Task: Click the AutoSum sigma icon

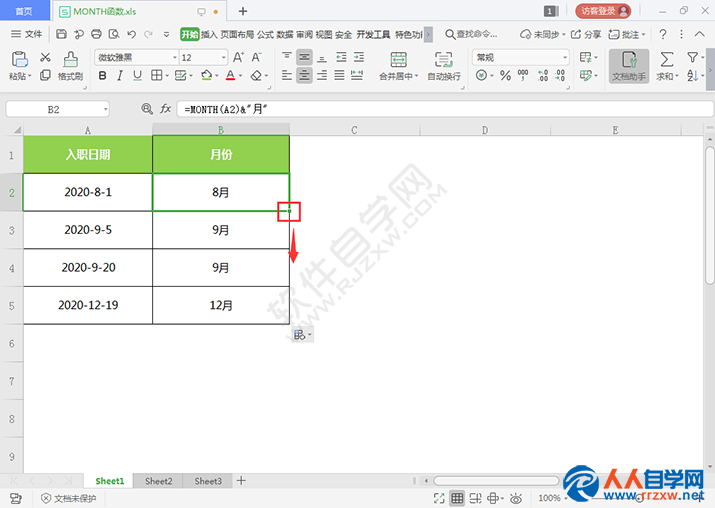Action: click(x=667, y=59)
